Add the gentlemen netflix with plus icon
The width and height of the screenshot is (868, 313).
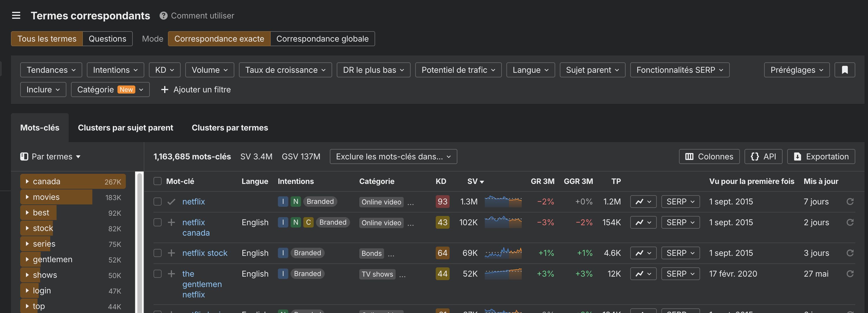click(x=171, y=273)
